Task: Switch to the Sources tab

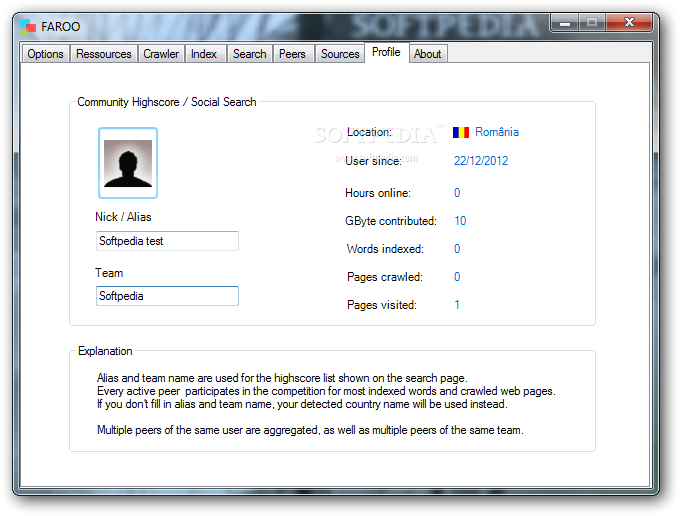Action: coord(340,54)
